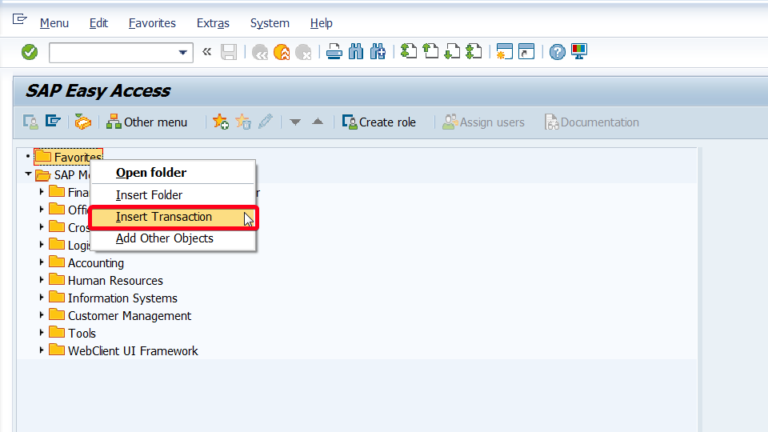Viewport: 768px width, 432px height.
Task: Click the SAP Business Workplace icon
Action: coord(83,121)
